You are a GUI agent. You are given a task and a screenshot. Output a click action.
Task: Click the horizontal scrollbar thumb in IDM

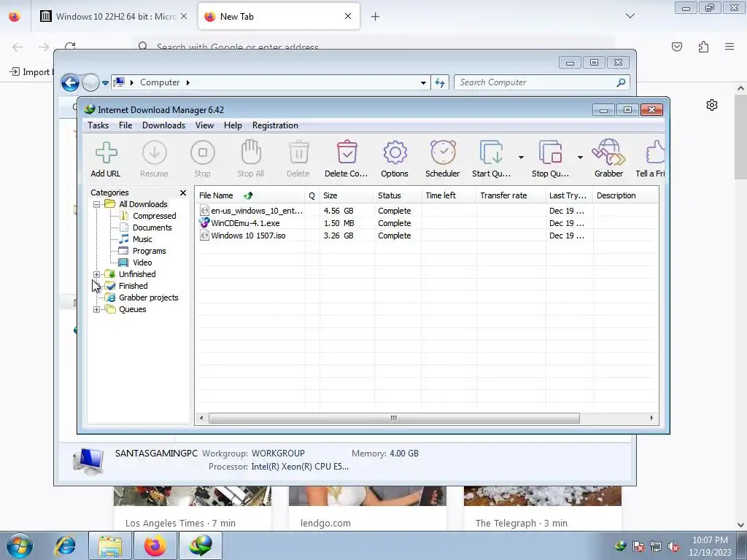point(394,418)
